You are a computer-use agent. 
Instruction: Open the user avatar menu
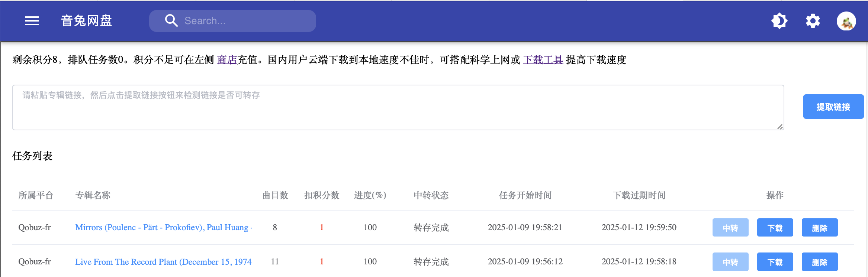click(x=846, y=21)
